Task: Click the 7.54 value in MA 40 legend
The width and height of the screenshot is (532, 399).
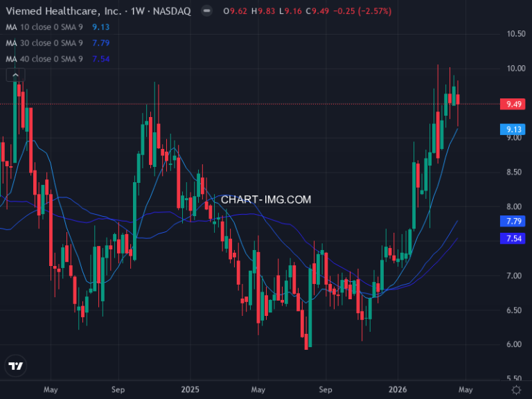Action: 100,59
